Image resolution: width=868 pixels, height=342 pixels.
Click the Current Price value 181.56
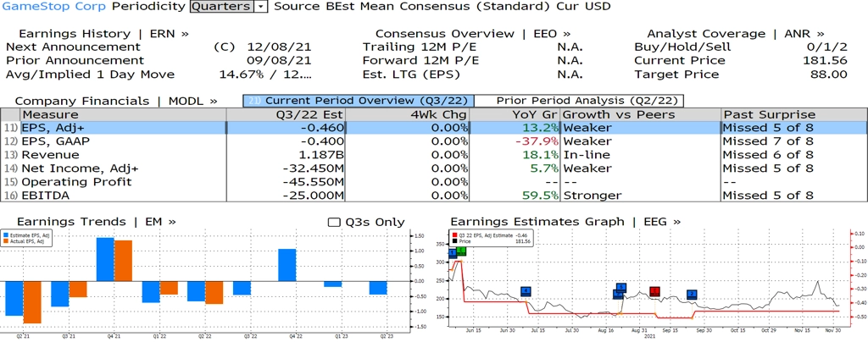(825, 60)
